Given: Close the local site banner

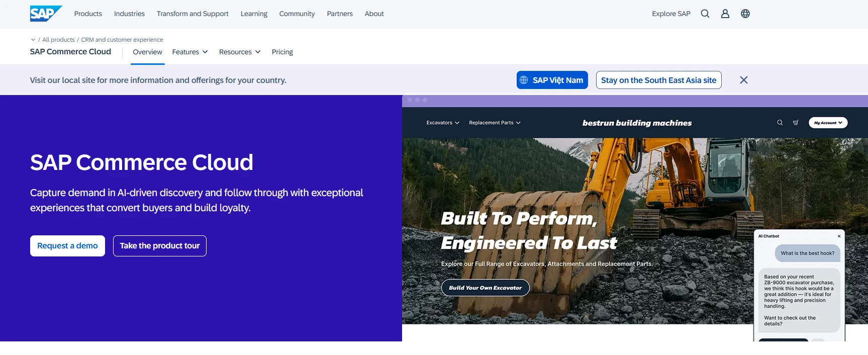Looking at the screenshot, I should (744, 80).
